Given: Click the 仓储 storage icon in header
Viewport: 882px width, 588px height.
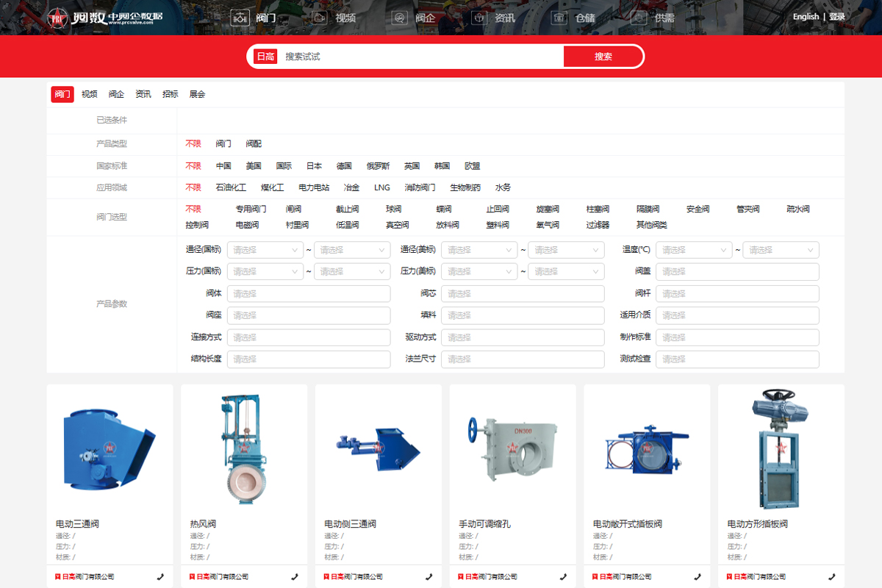Looking at the screenshot, I should (x=559, y=18).
